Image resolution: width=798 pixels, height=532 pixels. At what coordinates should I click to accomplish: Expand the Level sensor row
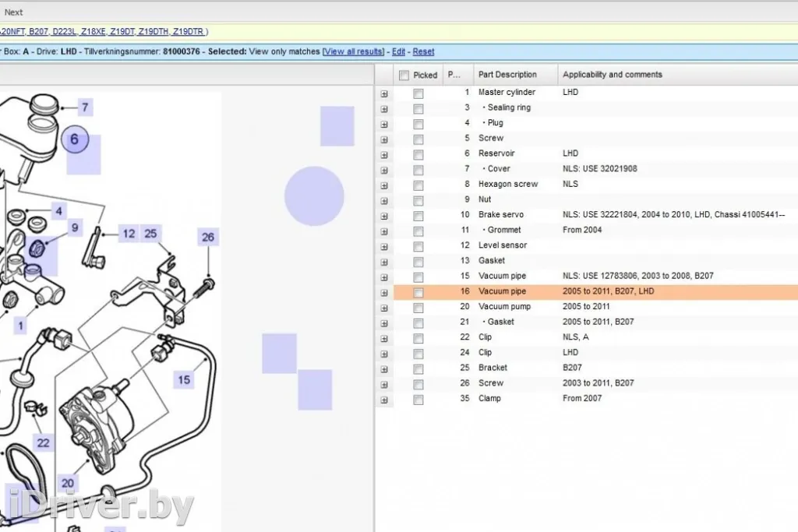(383, 246)
